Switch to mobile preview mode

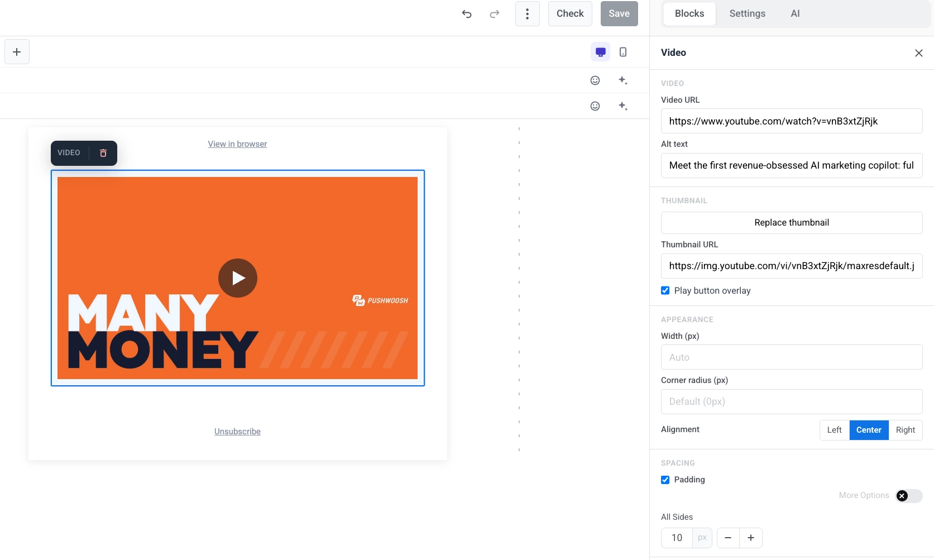coord(623,52)
